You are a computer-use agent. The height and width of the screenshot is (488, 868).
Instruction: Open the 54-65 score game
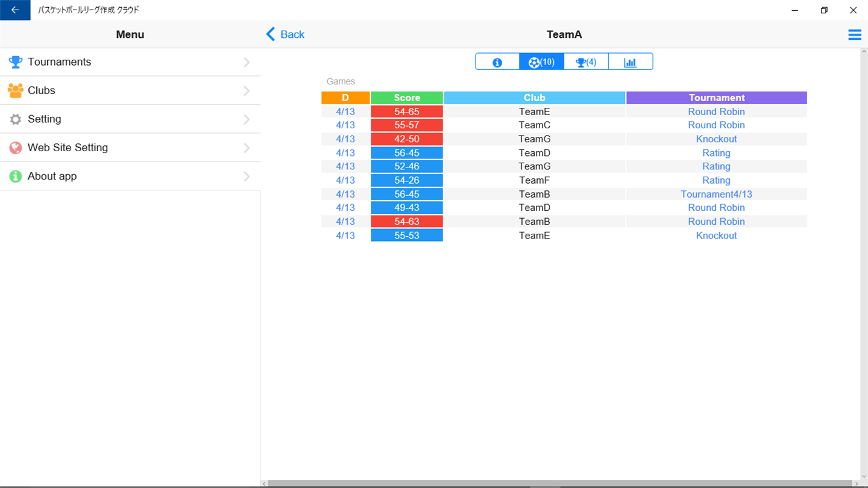click(407, 111)
